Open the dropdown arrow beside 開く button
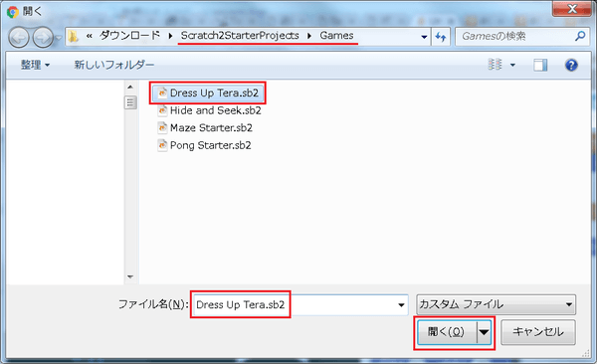 (484, 332)
